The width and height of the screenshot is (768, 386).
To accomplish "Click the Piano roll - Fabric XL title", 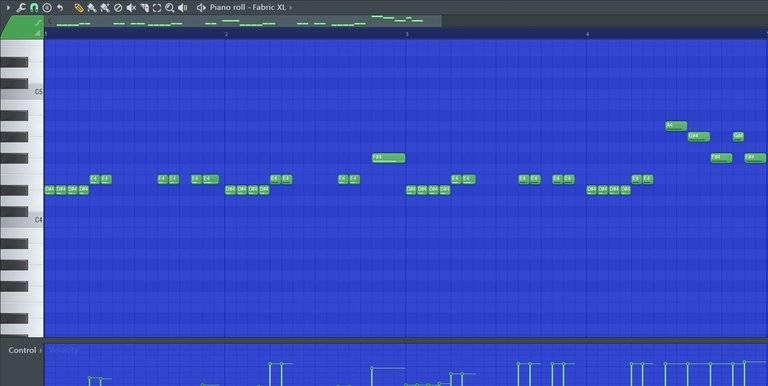I will pyautogui.click(x=248, y=7).
